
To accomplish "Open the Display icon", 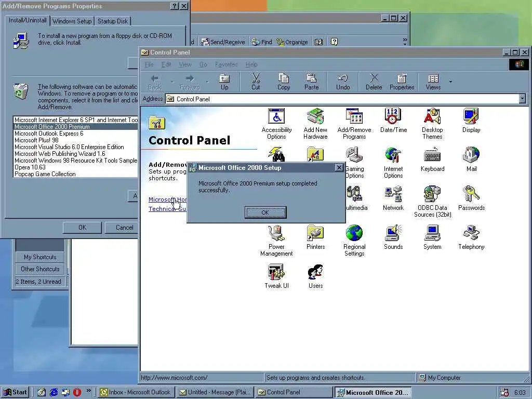I will [471, 121].
